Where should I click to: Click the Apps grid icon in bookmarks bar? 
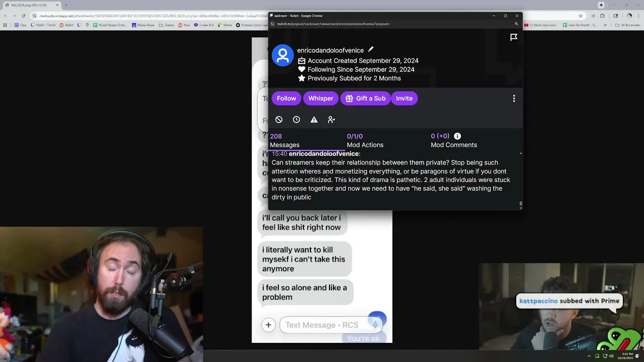coord(5,25)
